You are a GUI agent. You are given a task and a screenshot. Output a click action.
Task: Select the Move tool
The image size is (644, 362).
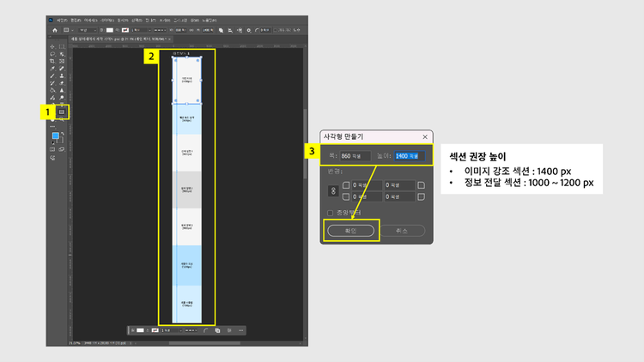point(52,46)
